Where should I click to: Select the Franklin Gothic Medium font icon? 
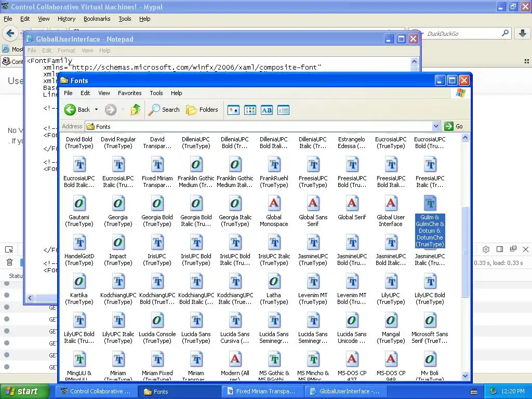pyautogui.click(x=196, y=164)
